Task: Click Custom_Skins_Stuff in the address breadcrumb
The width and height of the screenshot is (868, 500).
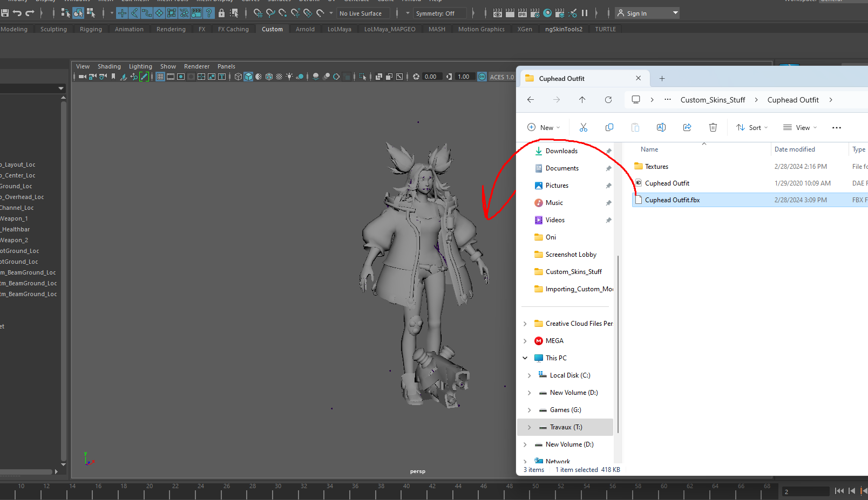Action: click(x=713, y=100)
